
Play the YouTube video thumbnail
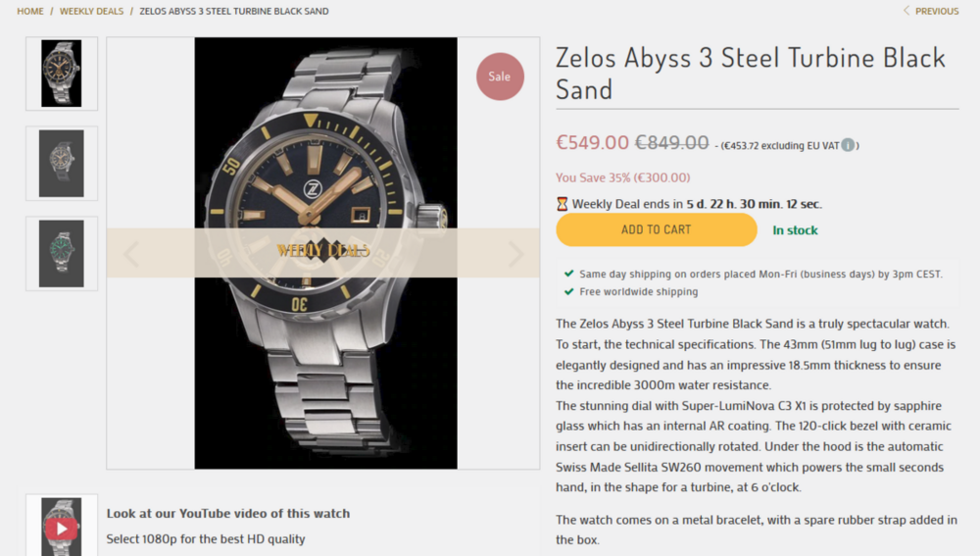coord(61,530)
